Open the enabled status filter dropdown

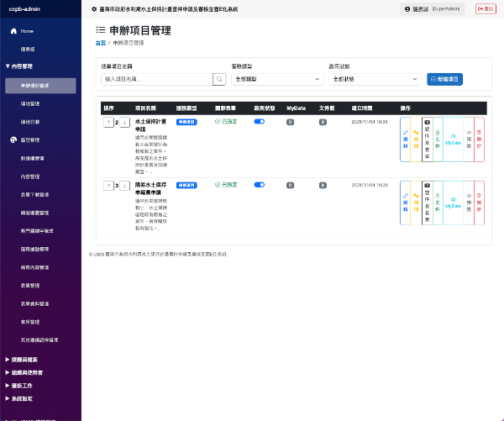coord(375,79)
